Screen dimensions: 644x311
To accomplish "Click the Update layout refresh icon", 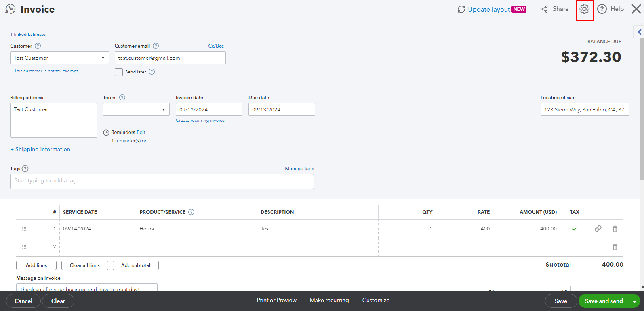I will click(x=461, y=9).
